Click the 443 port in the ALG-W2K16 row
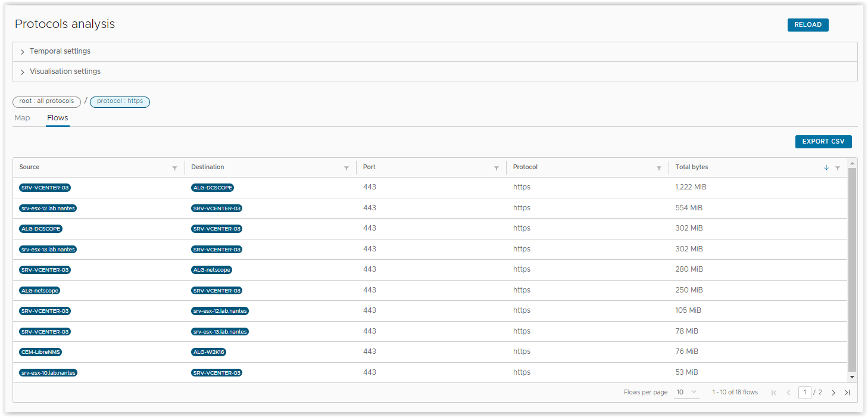 click(369, 351)
